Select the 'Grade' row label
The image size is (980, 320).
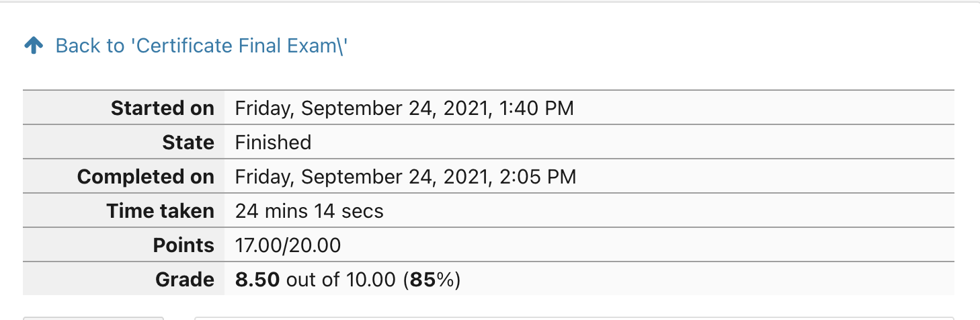pyautogui.click(x=186, y=280)
